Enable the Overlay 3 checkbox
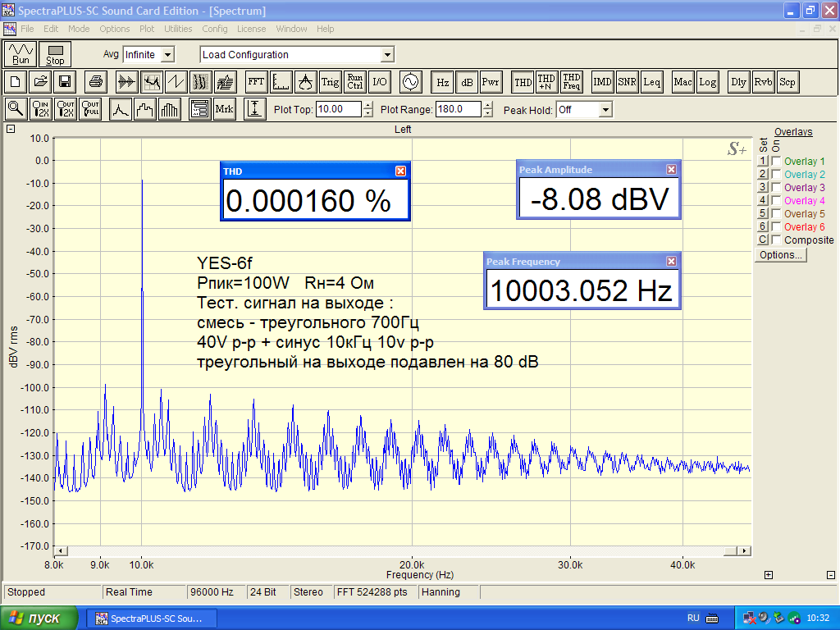 click(x=776, y=188)
